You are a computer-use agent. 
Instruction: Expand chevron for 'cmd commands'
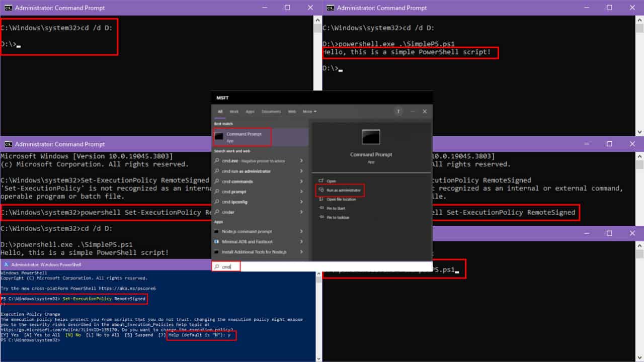[301, 182]
